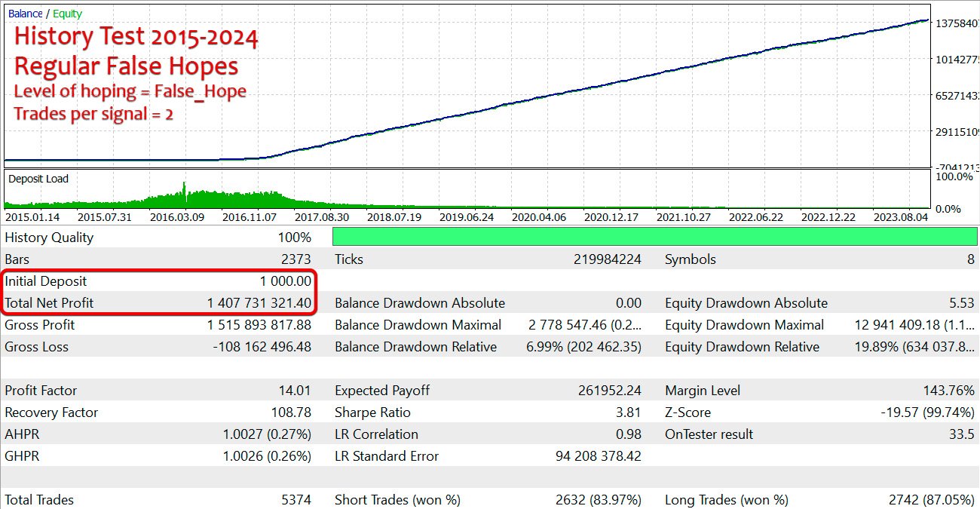Click the green History Quality progress bar

point(654,237)
